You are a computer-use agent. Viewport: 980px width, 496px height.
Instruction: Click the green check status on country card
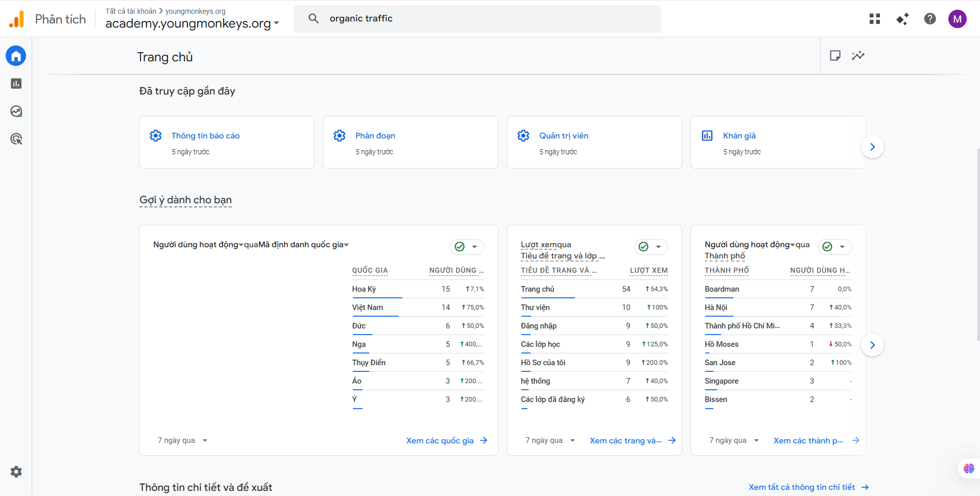[460, 247]
